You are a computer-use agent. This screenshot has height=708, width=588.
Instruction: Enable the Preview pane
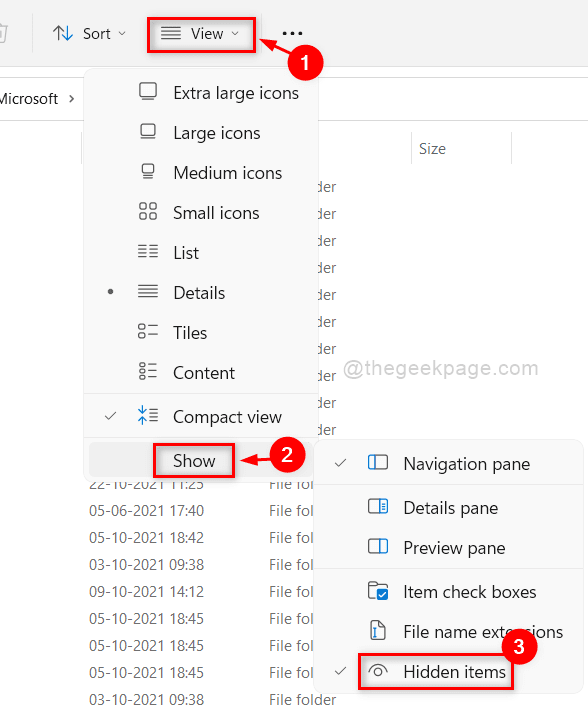click(448, 547)
